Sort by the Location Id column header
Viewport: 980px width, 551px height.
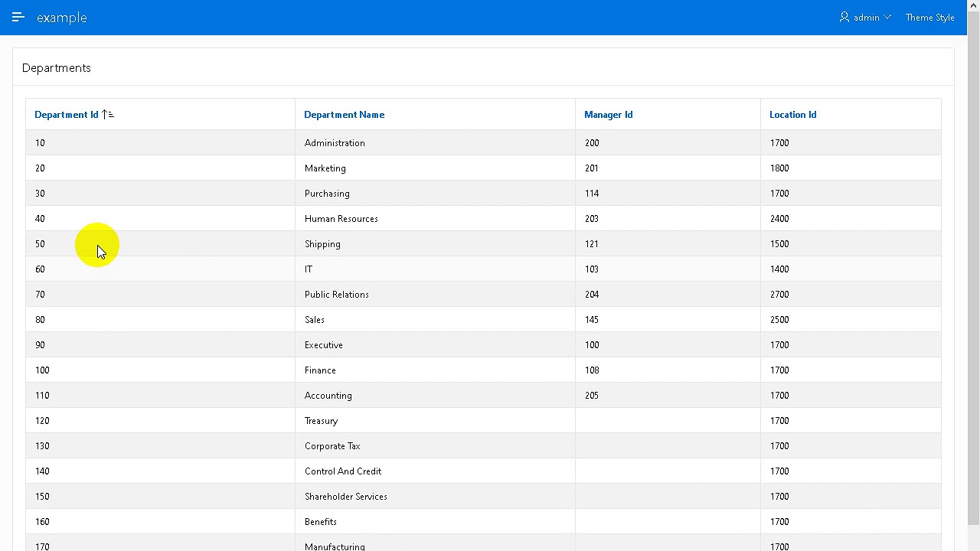point(793,115)
